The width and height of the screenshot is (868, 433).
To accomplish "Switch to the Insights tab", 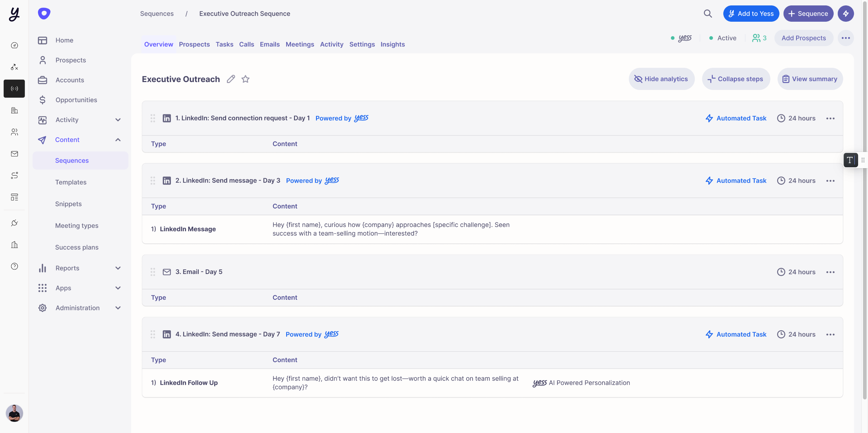I will [x=392, y=44].
